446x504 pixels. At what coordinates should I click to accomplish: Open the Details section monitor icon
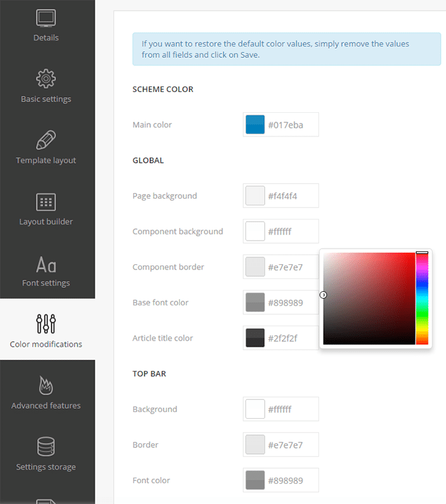coord(46,18)
